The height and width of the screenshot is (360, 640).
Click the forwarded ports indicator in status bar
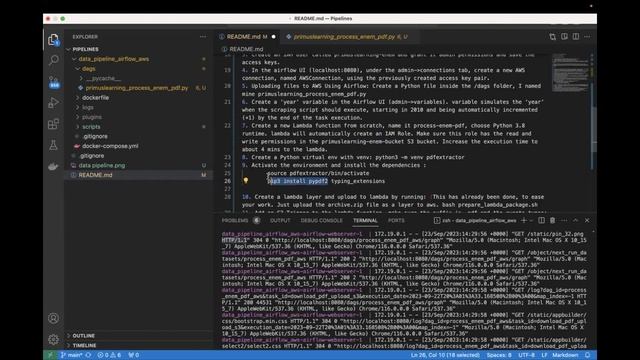pos(134,355)
